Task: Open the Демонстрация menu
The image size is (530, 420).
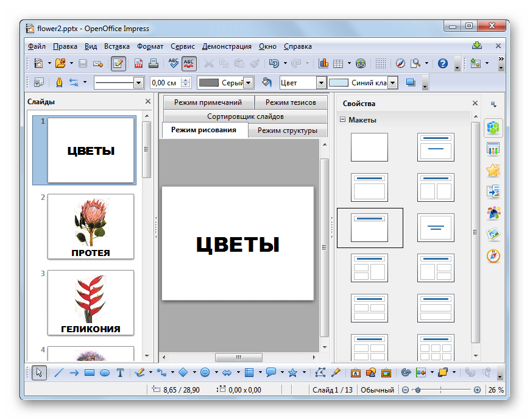Action: coord(227,46)
